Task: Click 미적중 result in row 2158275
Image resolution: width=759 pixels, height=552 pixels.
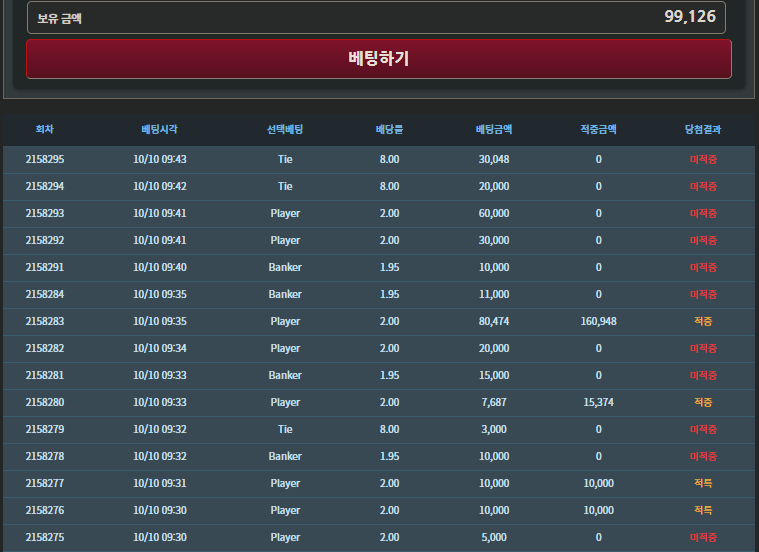Action: (703, 537)
